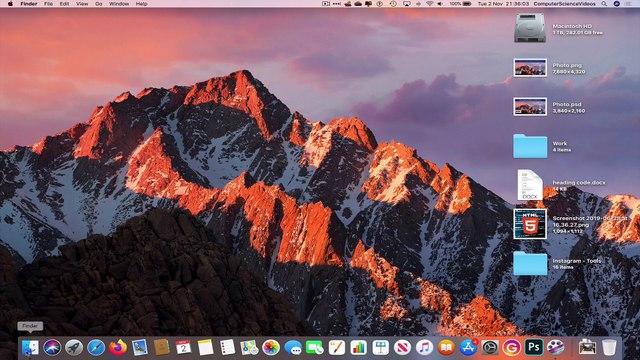
Task: Open Mail stamp icon in Dock
Action: 140,348
